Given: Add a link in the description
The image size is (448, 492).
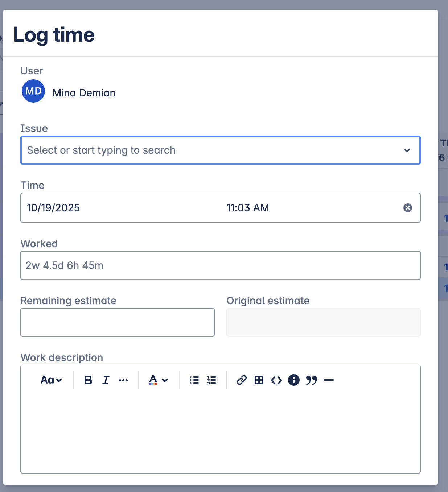Looking at the screenshot, I should coord(242,380).
